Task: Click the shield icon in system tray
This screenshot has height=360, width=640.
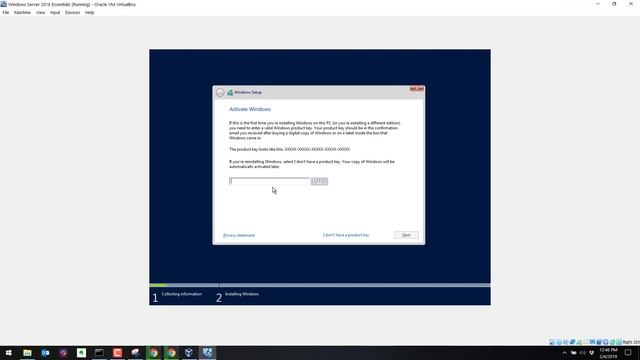Action: pyautogui.click(x=591, y=353)
